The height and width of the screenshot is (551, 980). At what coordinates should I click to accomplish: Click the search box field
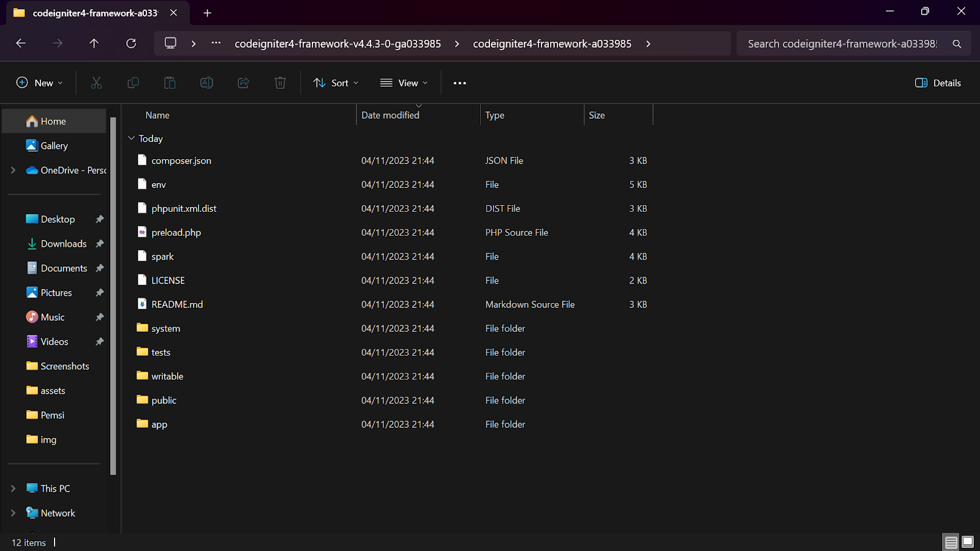click(853, 43)
